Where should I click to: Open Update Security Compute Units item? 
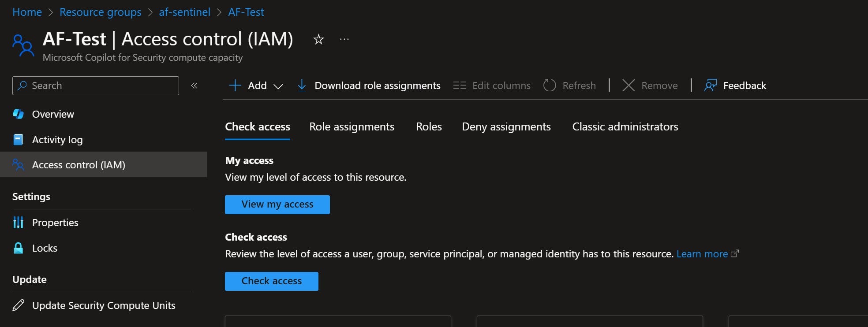pyautogui.click(x=103, y=305)
